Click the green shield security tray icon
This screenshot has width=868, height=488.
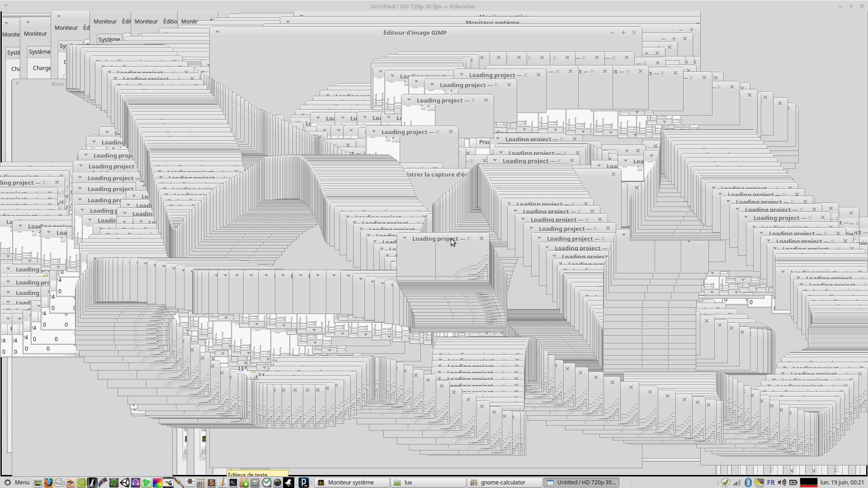coord(726,483)
